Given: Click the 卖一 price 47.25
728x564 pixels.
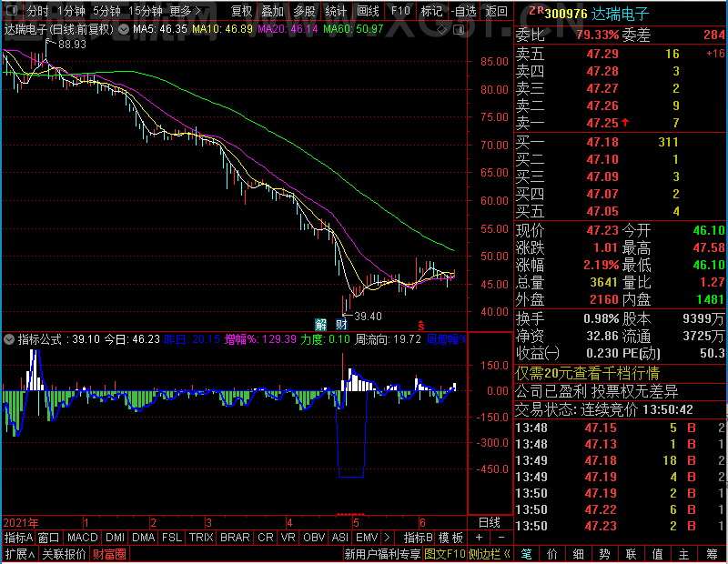Looking at the screenshot, I should coord(602,123).
